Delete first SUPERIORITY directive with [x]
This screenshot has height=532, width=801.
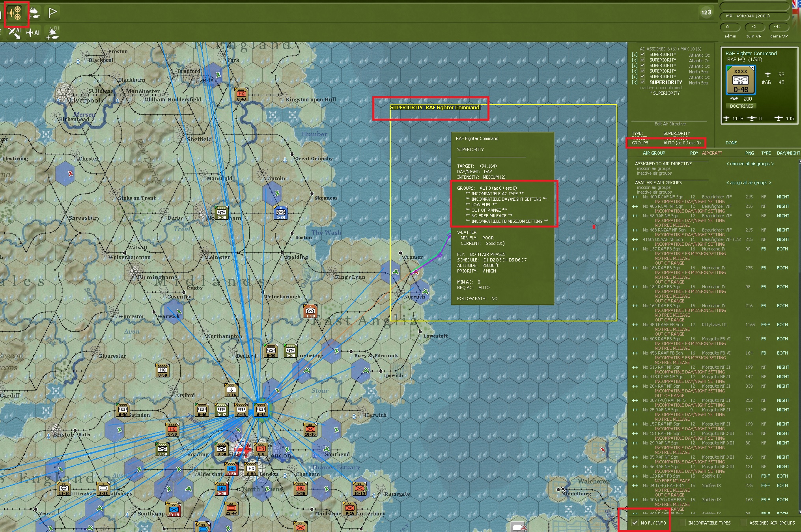point(634,55)
